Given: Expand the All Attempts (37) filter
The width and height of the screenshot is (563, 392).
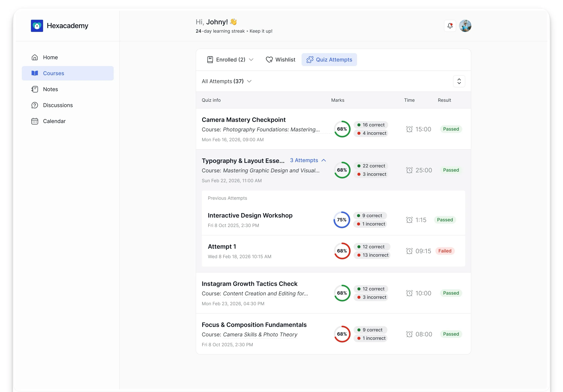Looking at the screenshot, I should (227, 81).
